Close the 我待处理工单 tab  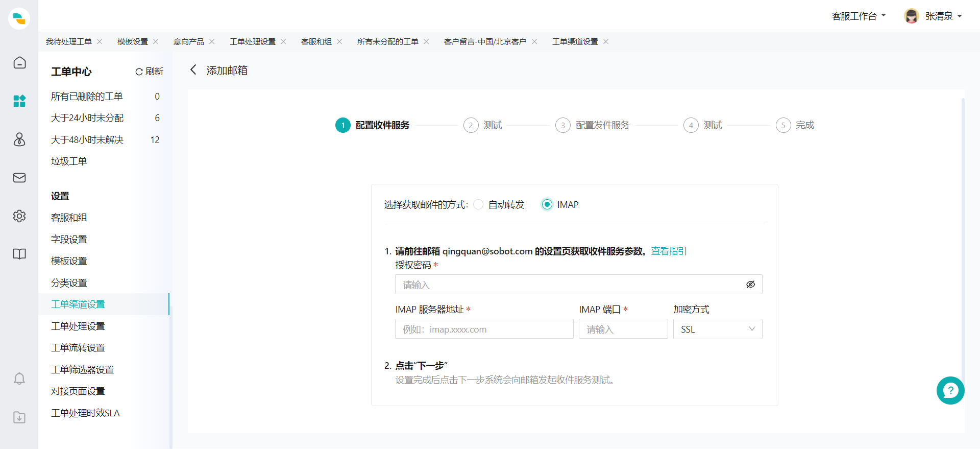(100, 41)
